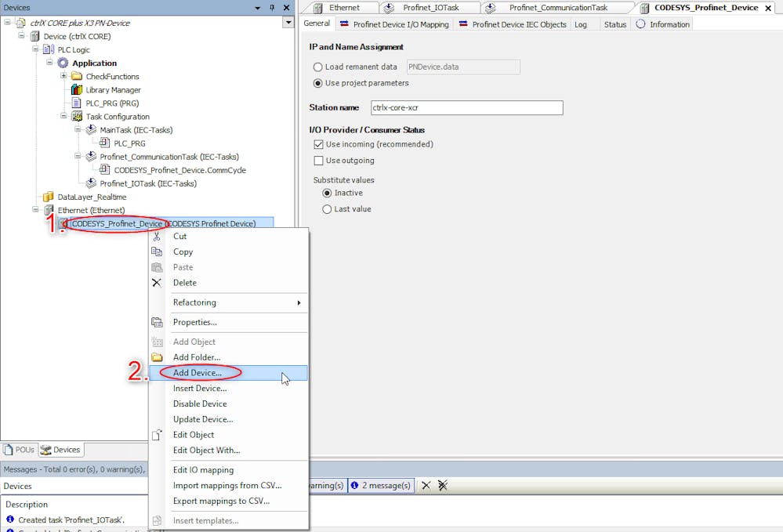
Task: Toggle Use incoming (recommended) checkbox
Action: [x=318, y=145]
